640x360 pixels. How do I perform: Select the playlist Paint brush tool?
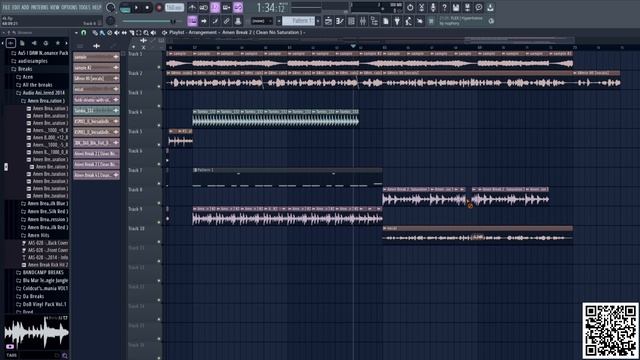pyautogui.click(x=102, y=33)
